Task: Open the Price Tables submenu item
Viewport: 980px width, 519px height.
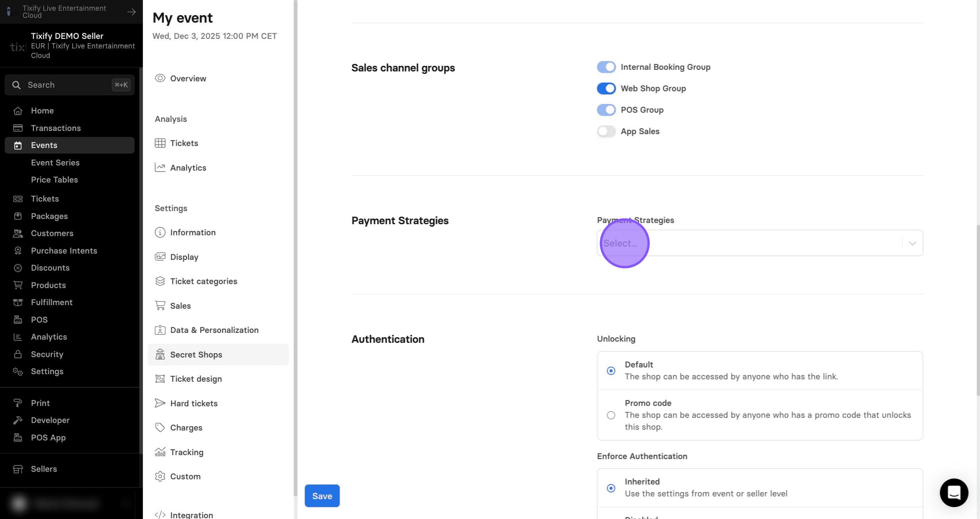Action: pyautogui.click(x=54, y=180)
